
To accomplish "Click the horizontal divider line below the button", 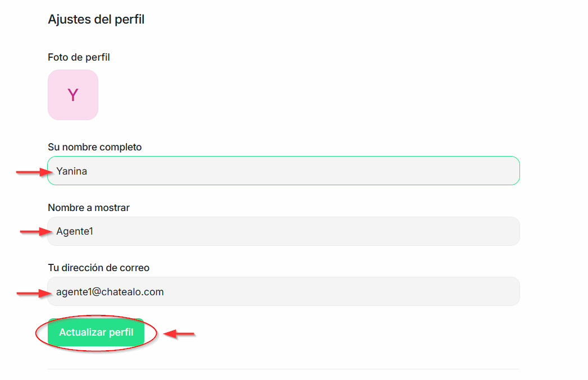I will [x=284, y=369].
